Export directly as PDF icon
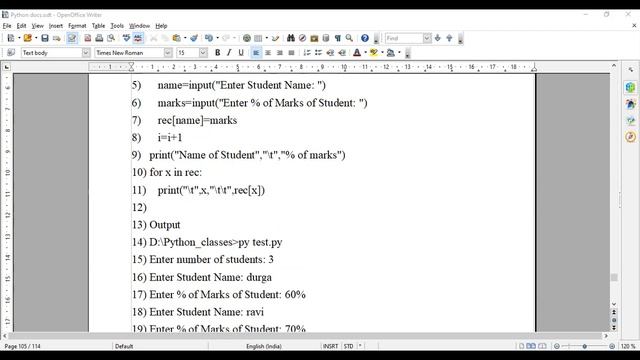The image size is (640, 360). click(x=87, y=38)
